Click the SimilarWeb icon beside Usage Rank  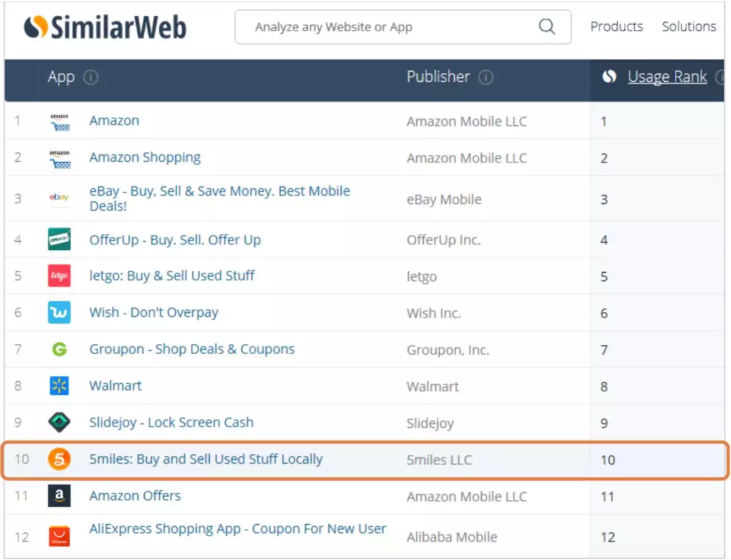point(609,77)
